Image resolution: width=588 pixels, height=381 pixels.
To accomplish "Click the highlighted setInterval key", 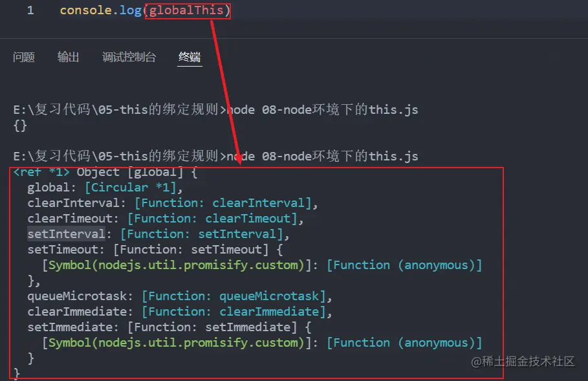I will pyautogui.click(x=67, y=234).
